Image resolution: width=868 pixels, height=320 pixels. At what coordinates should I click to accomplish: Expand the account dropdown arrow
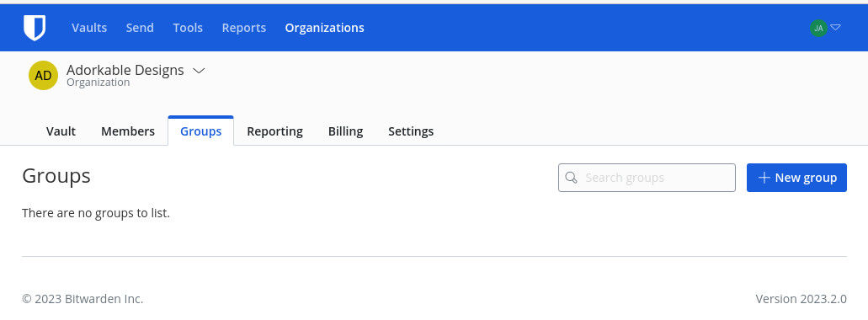coord(836,27)
